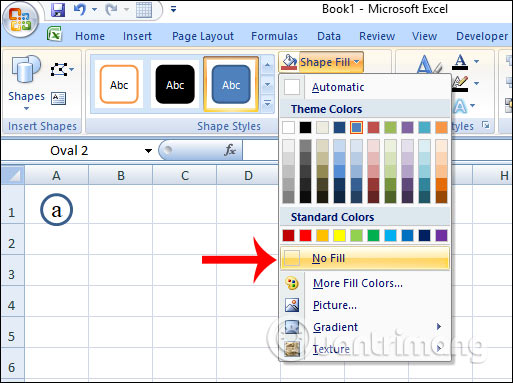Click the Edit Shape icon
Screen dimensions: 513x383
[x=59, y=69]
